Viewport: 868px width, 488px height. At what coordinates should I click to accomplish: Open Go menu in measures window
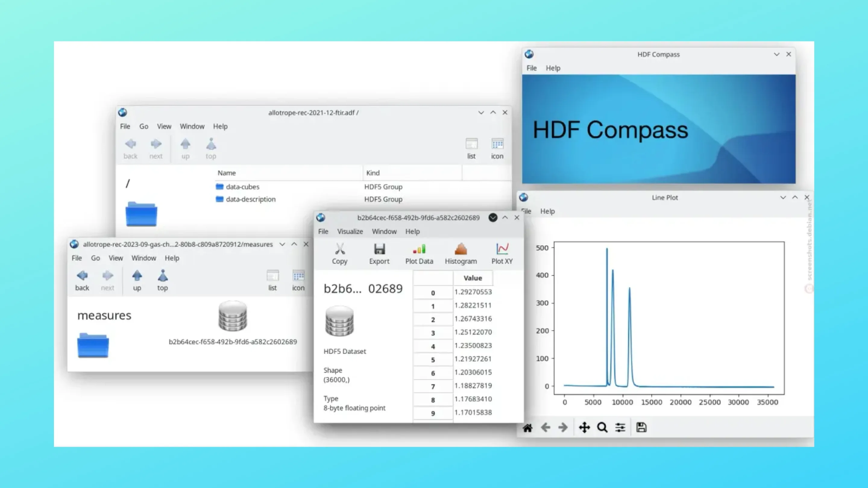(95, 258)
